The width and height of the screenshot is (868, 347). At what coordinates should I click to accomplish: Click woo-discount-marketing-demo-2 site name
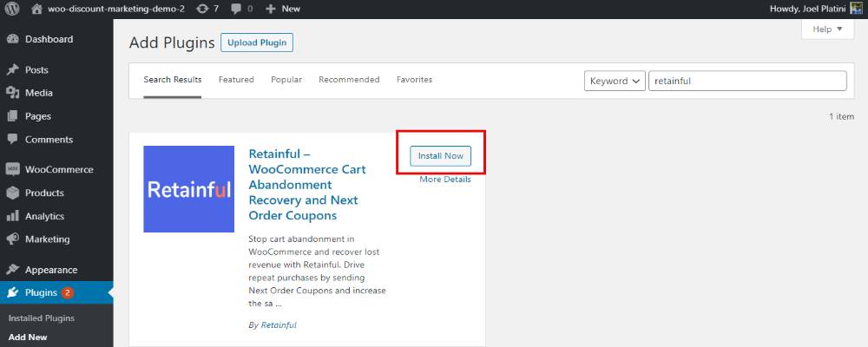pos(116,9)
